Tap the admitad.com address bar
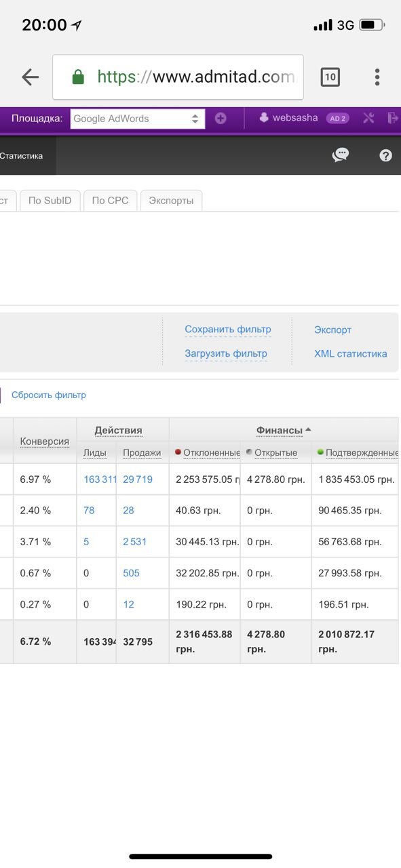 pos(178,77)
